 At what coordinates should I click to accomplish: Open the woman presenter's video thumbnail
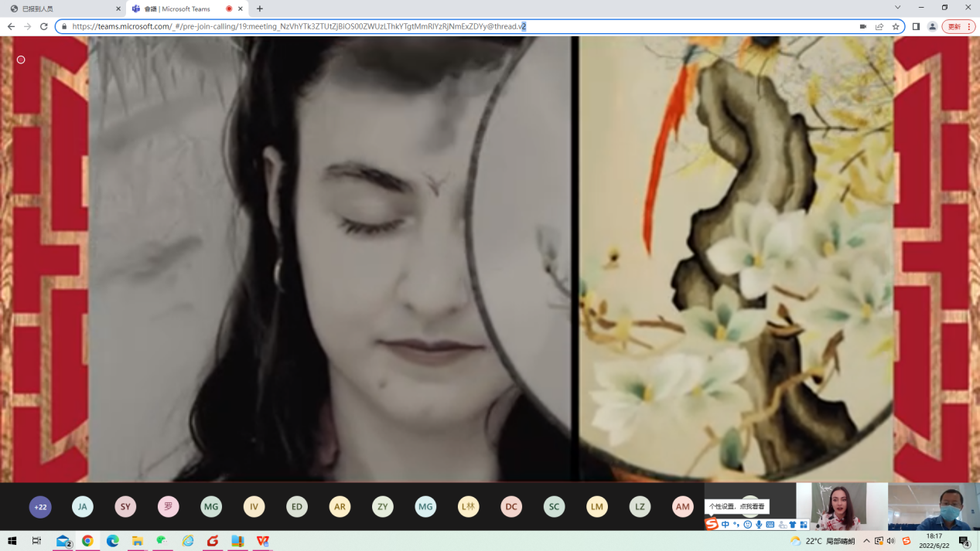[x=842, y=506]
